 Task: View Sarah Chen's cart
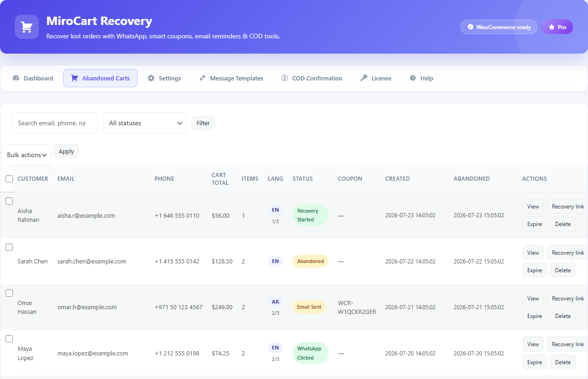pyautogui.click(x=533, y=253)
